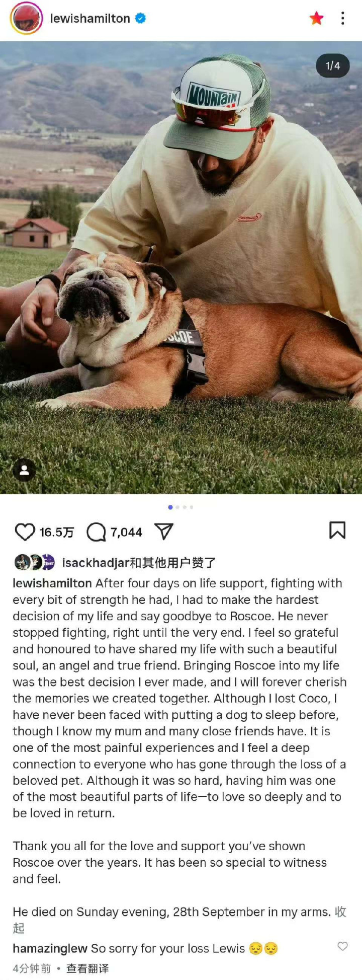
Task: Share post with paper plane icon
Action: tap(164, 532)
